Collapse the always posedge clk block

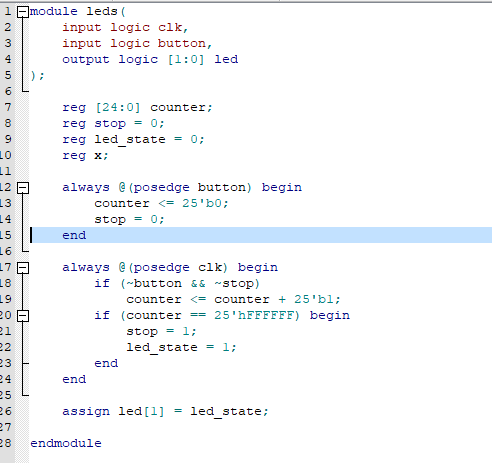23,268
